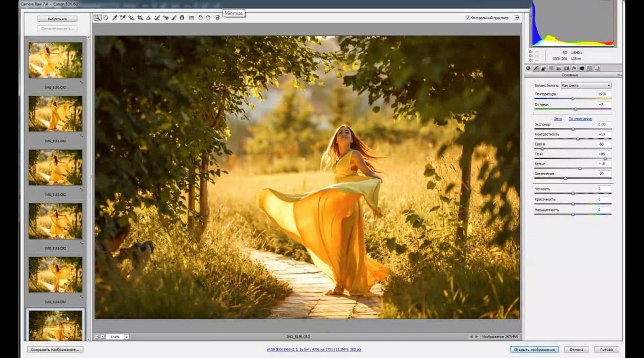Open the Camera Calibration panel tab
644x358 pixels.
click(582, 68)
